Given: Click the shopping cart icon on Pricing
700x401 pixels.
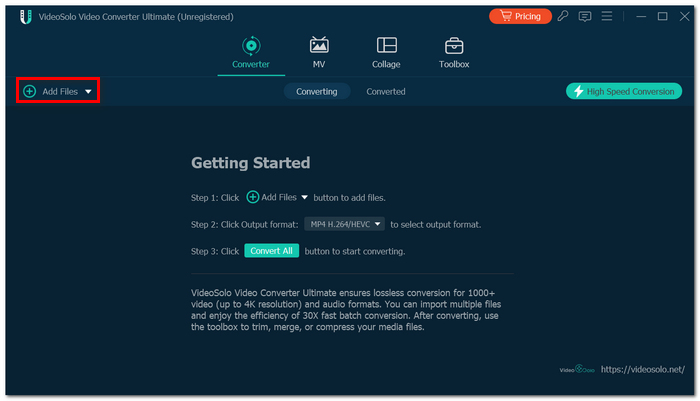Looking at the screenshot, I should pos(505,16).
